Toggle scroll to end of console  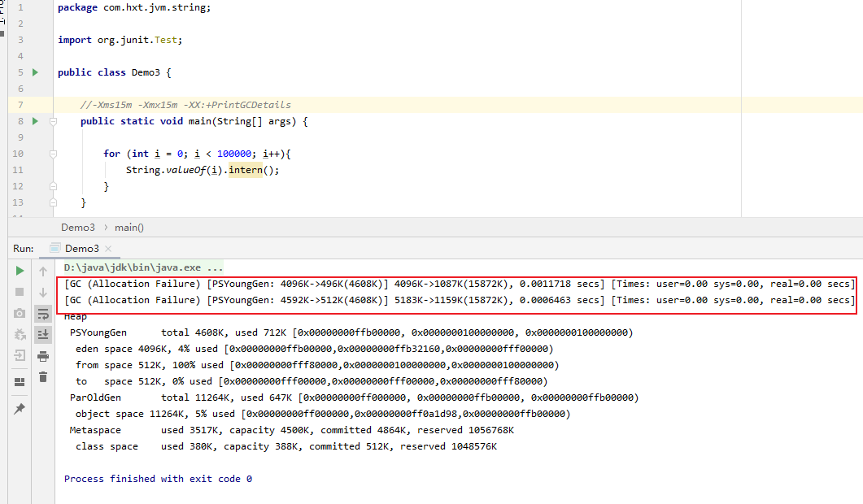[43, 335]
